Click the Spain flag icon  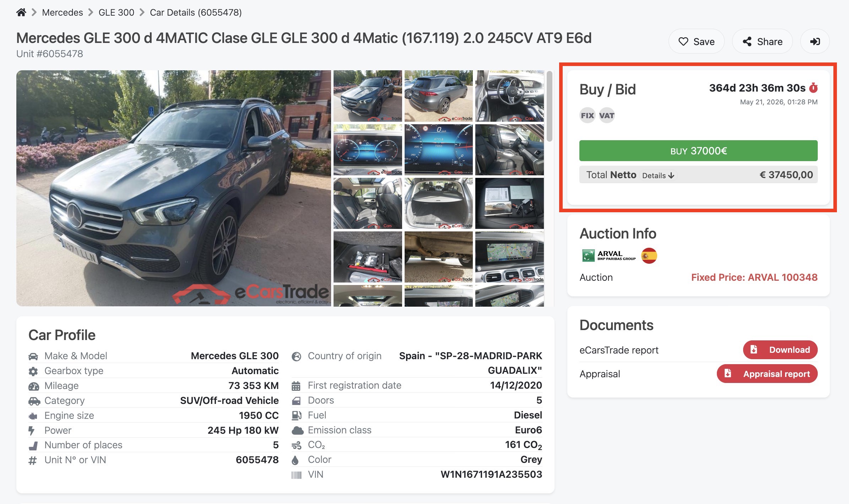[649, 256]
